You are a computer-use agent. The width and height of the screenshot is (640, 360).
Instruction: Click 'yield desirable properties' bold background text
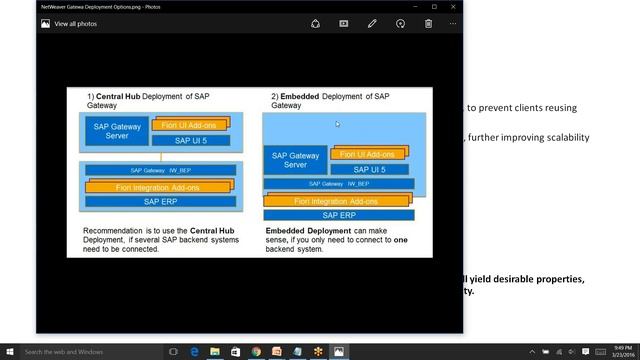pos(527,279)
